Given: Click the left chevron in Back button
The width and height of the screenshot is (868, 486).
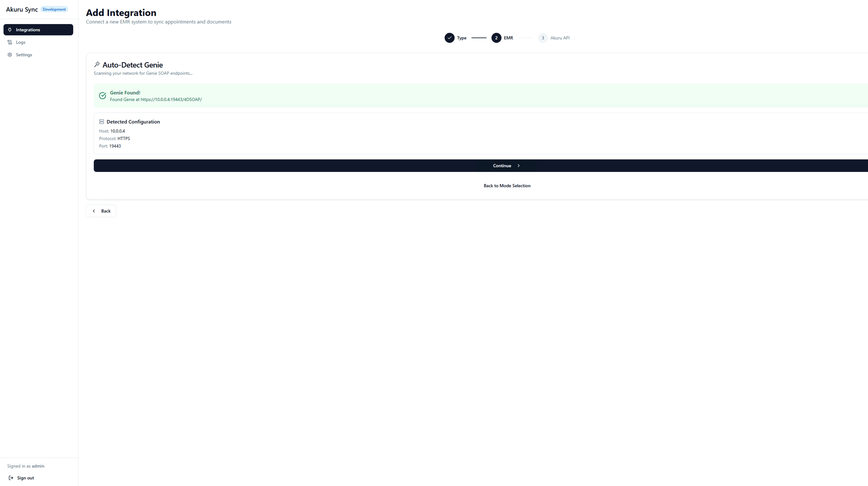Looking at the screenshot, I should coord(94,211).
